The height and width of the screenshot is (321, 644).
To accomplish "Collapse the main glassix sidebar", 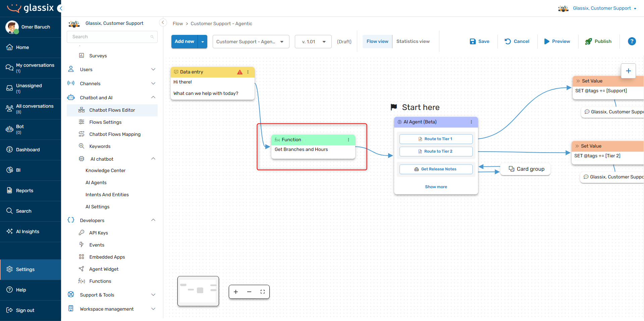I will [x=60, y=8].
